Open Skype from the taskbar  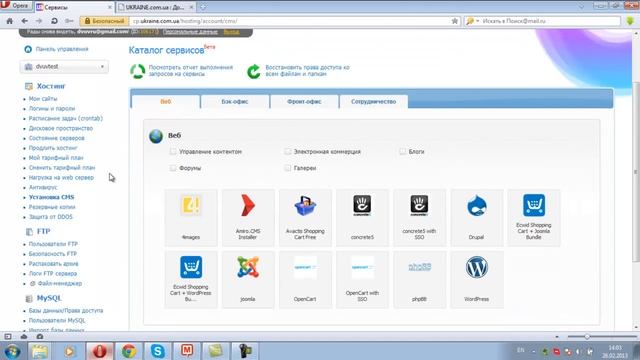point(158,351)
